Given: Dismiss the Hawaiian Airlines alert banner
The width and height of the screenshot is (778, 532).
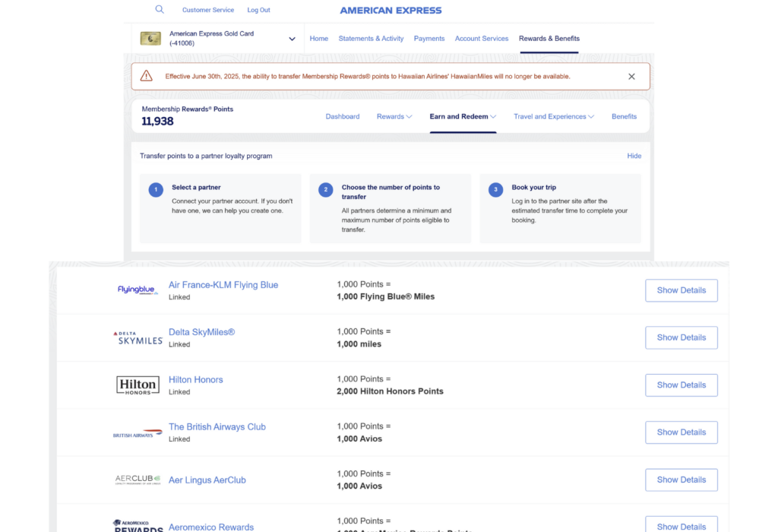Looking at the screenshot, I should pos(631,77).
